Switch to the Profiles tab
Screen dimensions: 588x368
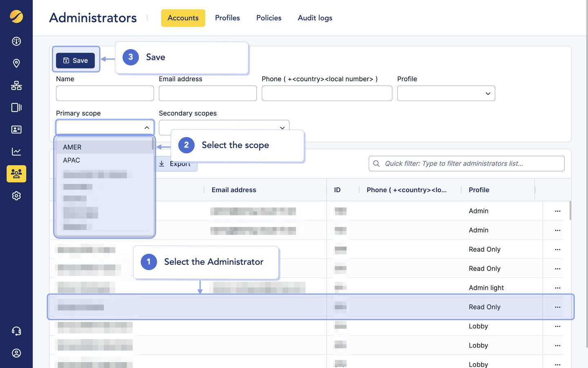[x=227, y=18]
